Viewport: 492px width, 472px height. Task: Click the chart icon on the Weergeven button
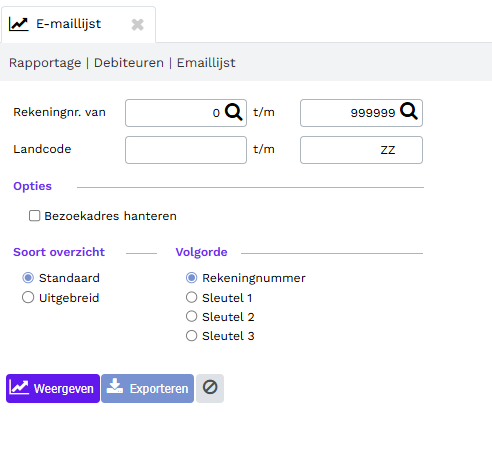pyautogui.click(x=19, y=387)
